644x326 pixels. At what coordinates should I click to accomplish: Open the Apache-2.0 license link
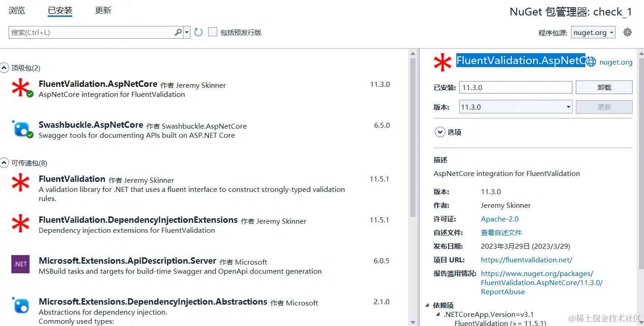499,219
